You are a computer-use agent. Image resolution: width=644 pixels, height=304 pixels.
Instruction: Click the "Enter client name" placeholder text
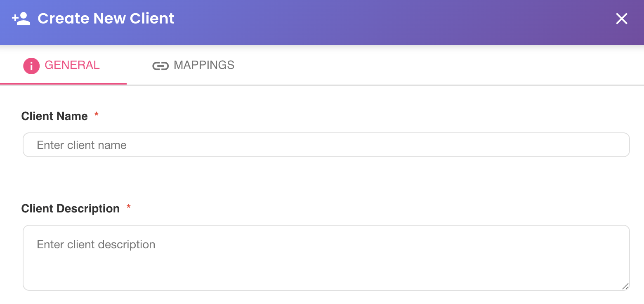(82, 145)
